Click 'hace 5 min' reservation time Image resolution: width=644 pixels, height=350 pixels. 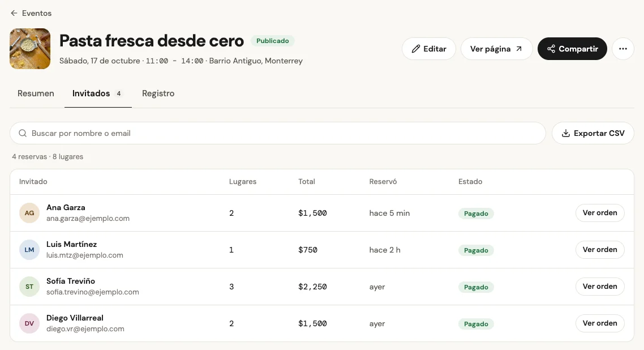[x=389, y=213]
